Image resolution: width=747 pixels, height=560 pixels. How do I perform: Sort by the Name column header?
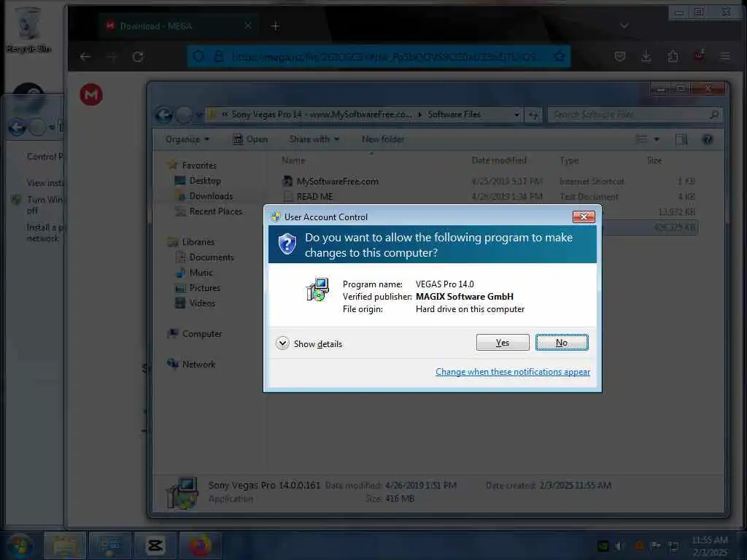(x=293, y=160)
